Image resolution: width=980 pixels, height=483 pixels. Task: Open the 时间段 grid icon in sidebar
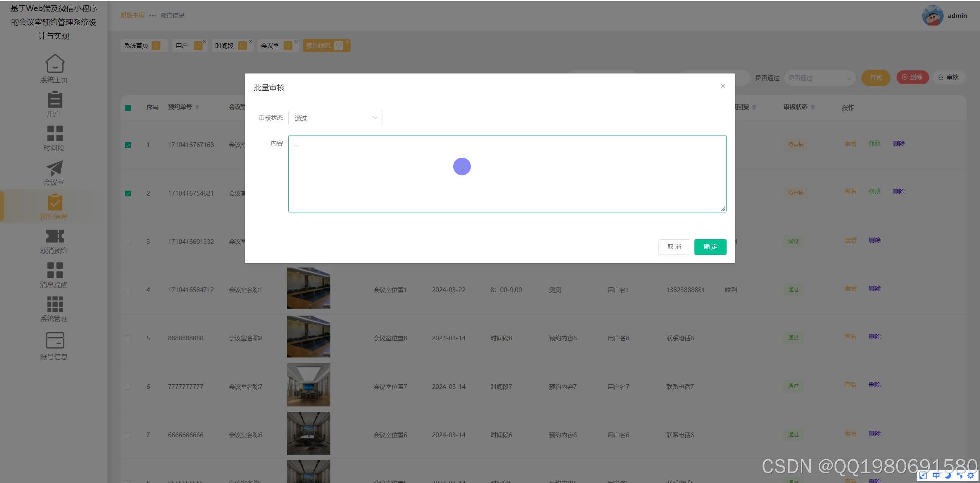click(55, 134)
